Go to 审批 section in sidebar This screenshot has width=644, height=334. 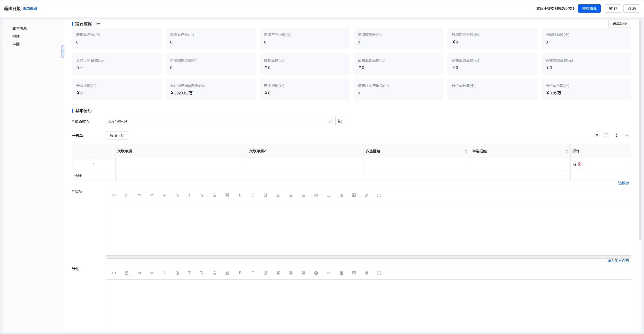pos(16,44)
